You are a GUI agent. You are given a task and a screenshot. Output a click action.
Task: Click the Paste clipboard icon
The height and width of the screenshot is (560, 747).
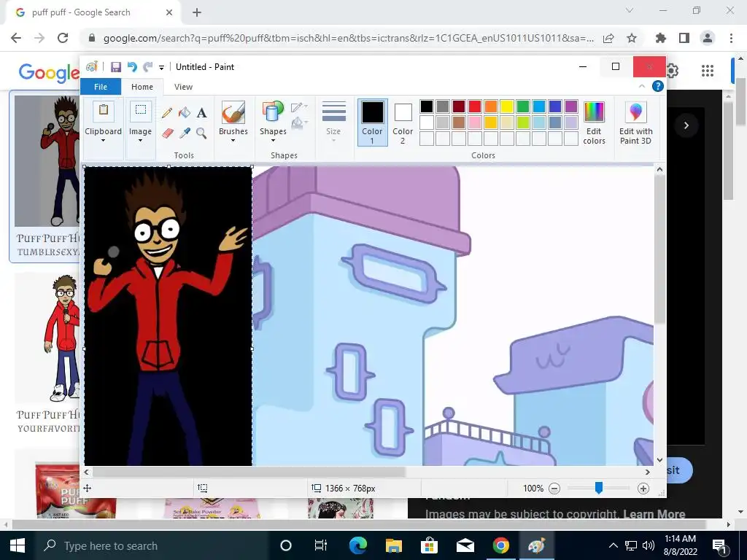click(x=103, y=111)
